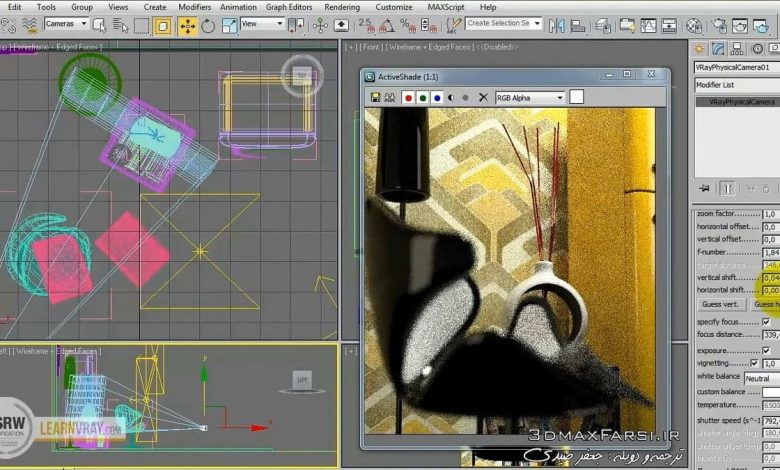Toggle the specify focus checkbox
This screenshot has height=470, width=780.
click(x=766, y=321)
